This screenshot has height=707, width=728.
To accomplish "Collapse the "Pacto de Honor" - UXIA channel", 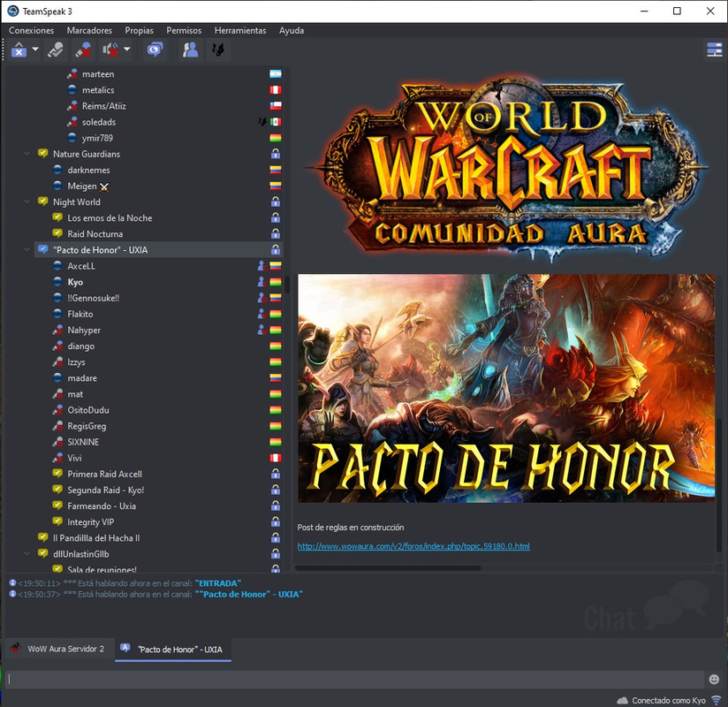I will click(x=27, y=250).
